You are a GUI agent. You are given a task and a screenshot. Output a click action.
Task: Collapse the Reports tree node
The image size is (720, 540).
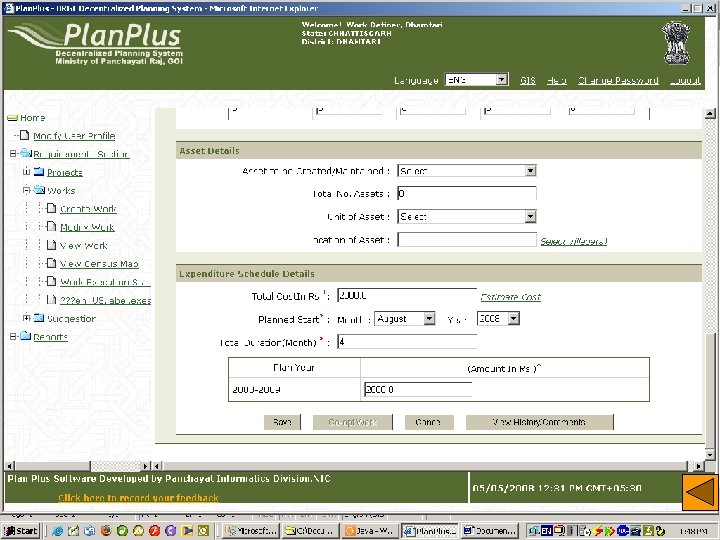pyautogui.click(x=13, y=336)
